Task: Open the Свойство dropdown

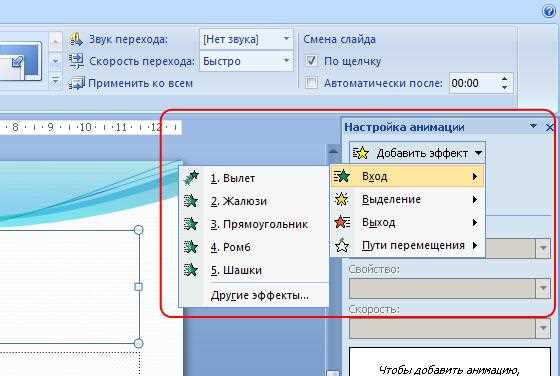Action: click(x=543, y=288)
